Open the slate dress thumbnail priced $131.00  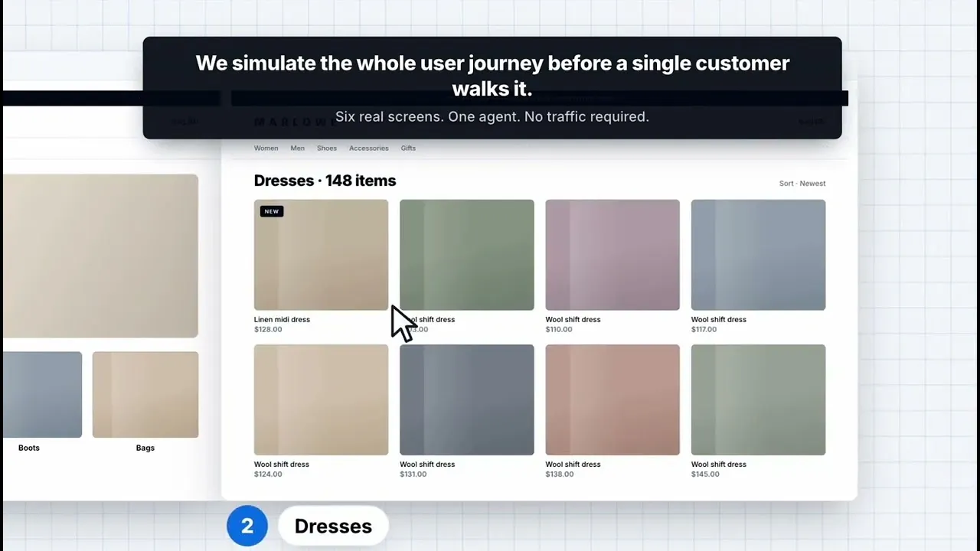[x=467, y=399]
